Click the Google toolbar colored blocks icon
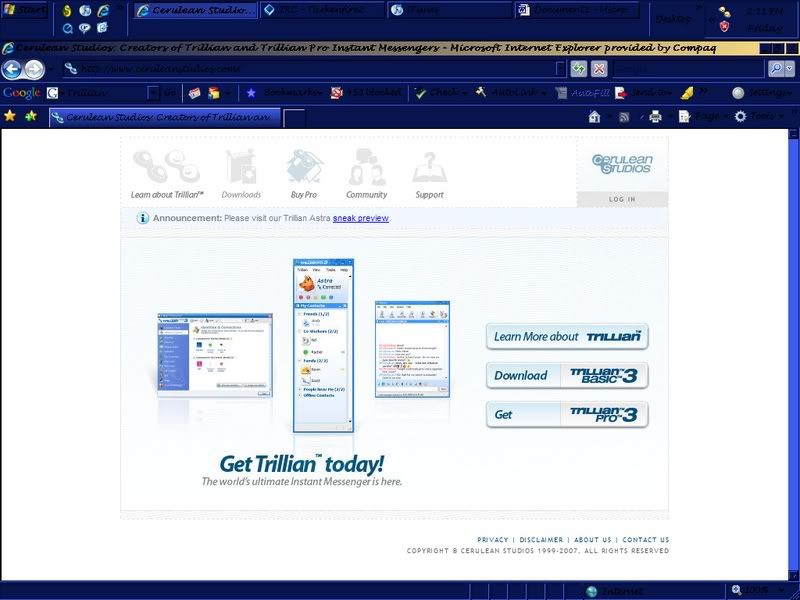800x600 pixels. coord(214,93)
